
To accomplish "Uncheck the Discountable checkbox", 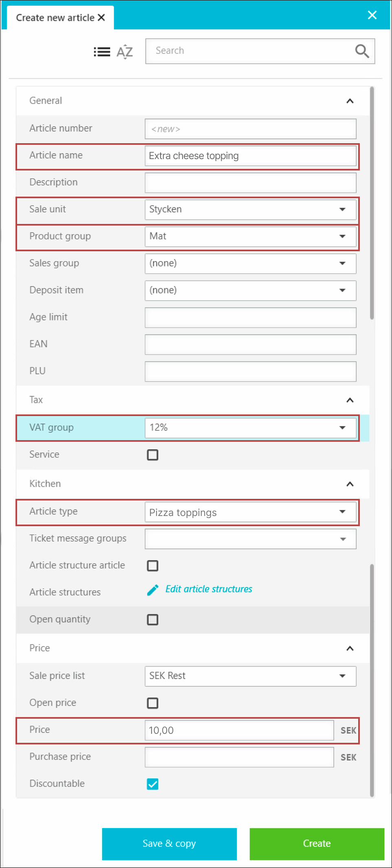I will (x=153, y=784).
